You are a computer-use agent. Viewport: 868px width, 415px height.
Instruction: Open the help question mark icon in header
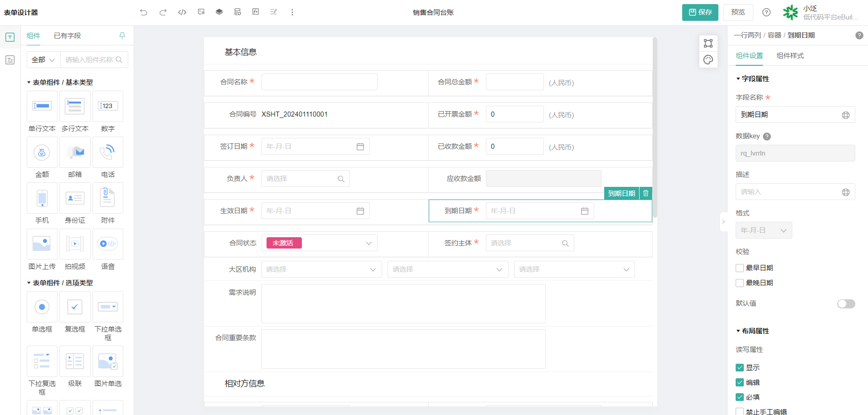(766, 12)
